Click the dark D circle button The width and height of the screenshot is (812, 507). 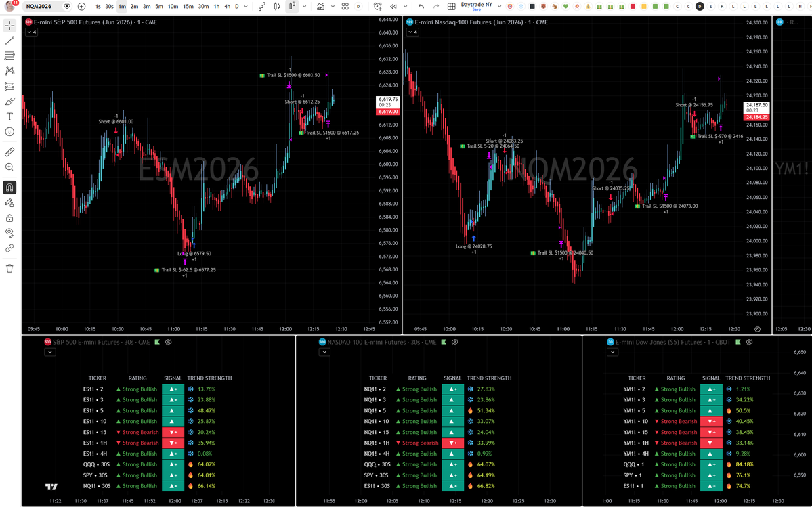coord(700,6)
